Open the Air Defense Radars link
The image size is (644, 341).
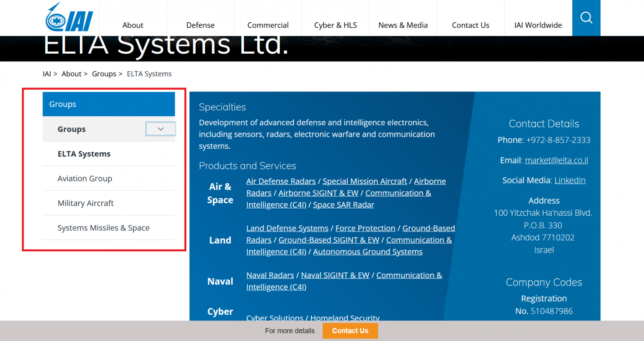click(281, 181)
